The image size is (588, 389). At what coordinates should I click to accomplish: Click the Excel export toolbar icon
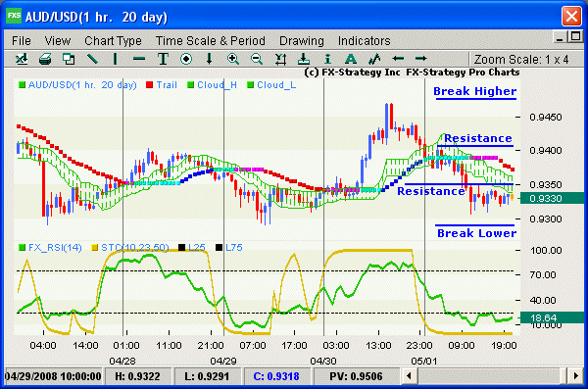pyautogui.click(x=22, y=59)
